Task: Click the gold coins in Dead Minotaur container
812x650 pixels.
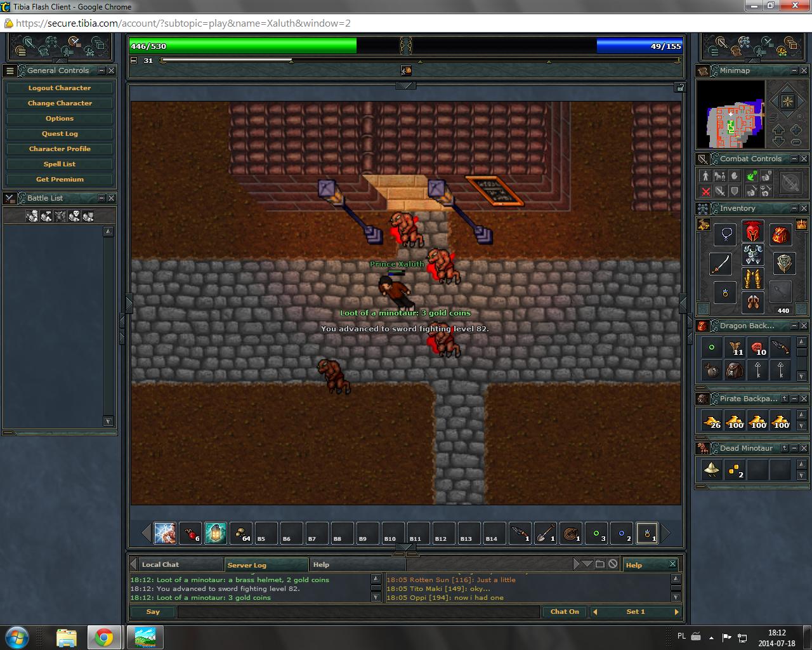Action: pos(735,470)
